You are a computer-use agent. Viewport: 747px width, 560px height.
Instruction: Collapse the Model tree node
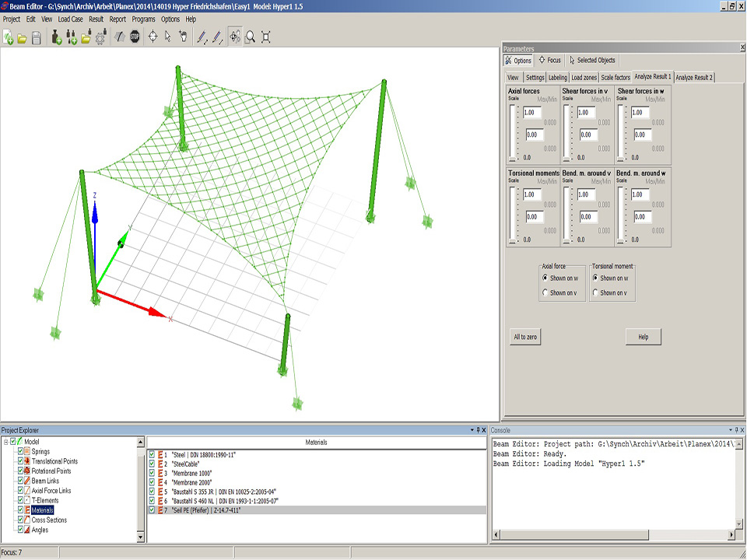point(5,442)
